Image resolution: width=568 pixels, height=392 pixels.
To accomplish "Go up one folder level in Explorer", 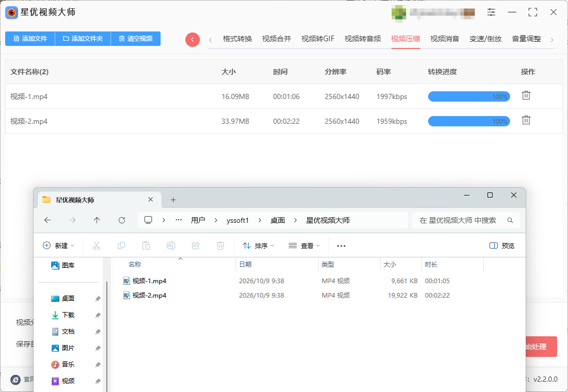I will click(x=97, y=220).
